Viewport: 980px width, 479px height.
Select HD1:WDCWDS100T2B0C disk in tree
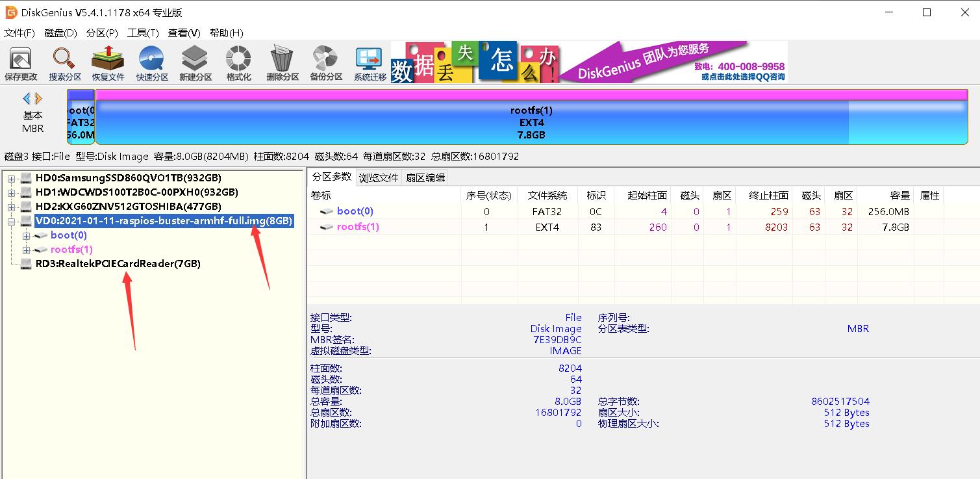click(136, 192)
